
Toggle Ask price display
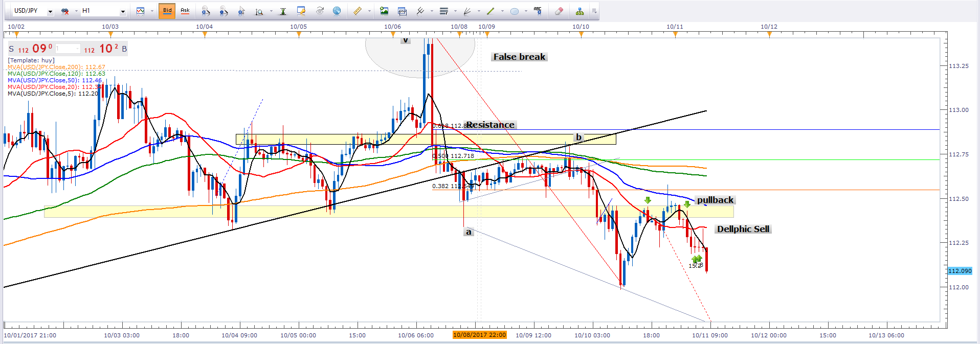click(x=185, y=11)
